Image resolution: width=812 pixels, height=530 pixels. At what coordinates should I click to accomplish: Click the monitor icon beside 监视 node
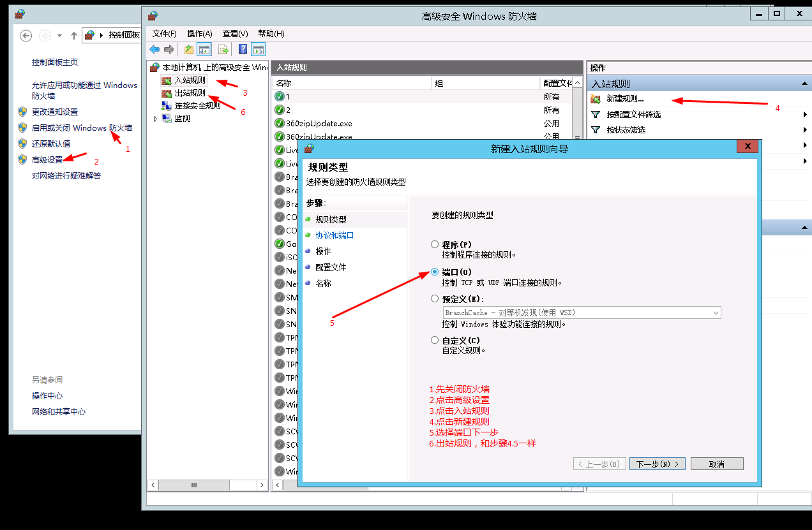pos(167,119)
